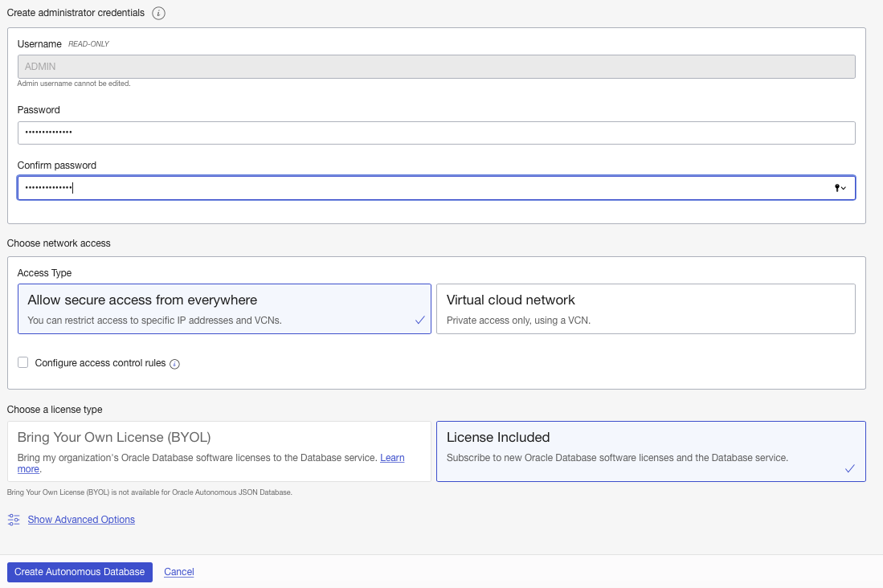Screen dimensions: 883x588
Task: Click Create Autonomous Database button
Action: click(x=80, y=572)
